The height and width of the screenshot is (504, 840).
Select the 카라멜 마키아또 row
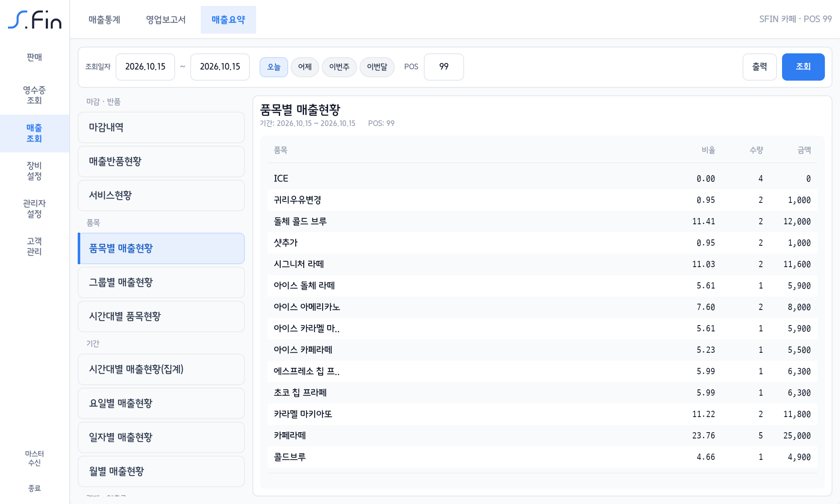coord(542,414)
